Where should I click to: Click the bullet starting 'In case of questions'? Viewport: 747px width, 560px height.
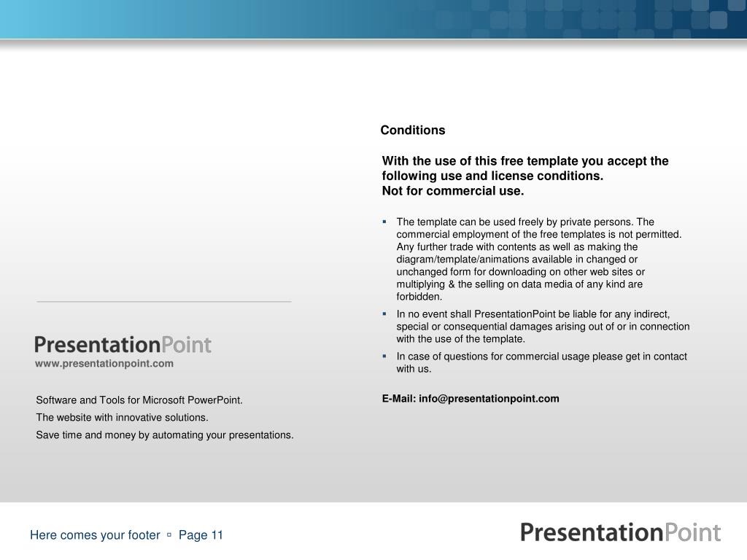tap(542, 362)
